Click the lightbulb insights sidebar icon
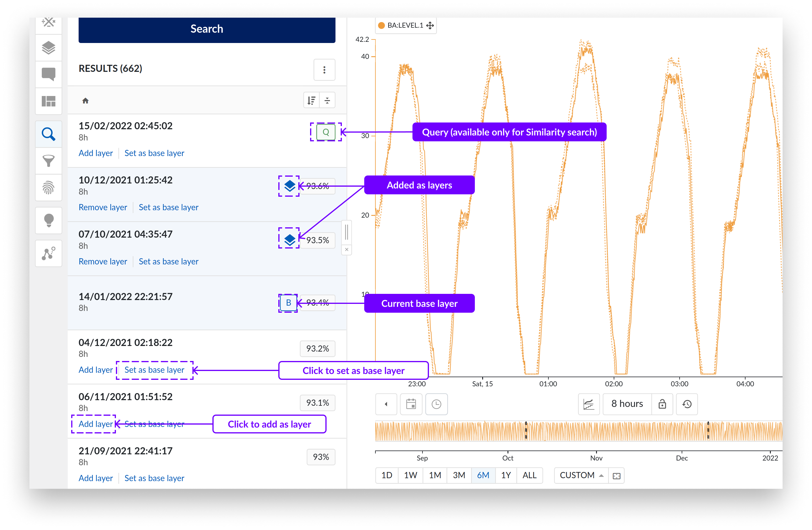The width and height of the screenshot is (812, 530). coord(49,220)
